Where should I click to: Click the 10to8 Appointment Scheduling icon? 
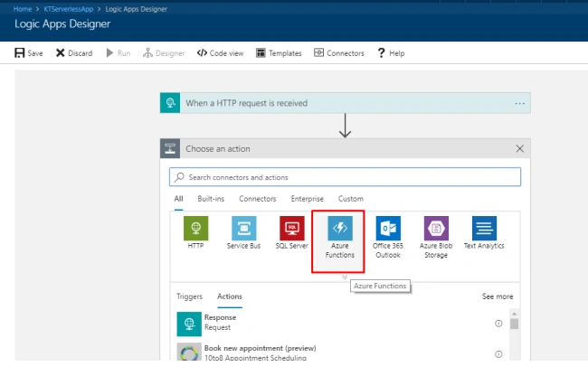tap(189, 352)
